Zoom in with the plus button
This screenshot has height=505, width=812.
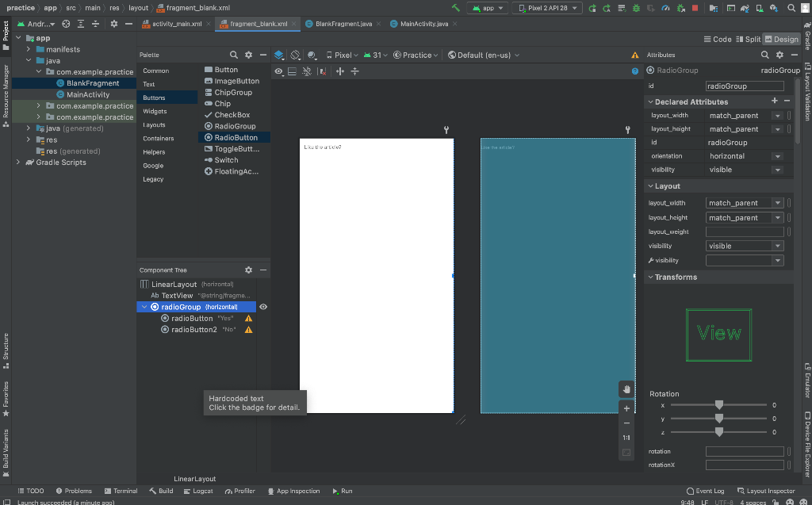point(626,408)
